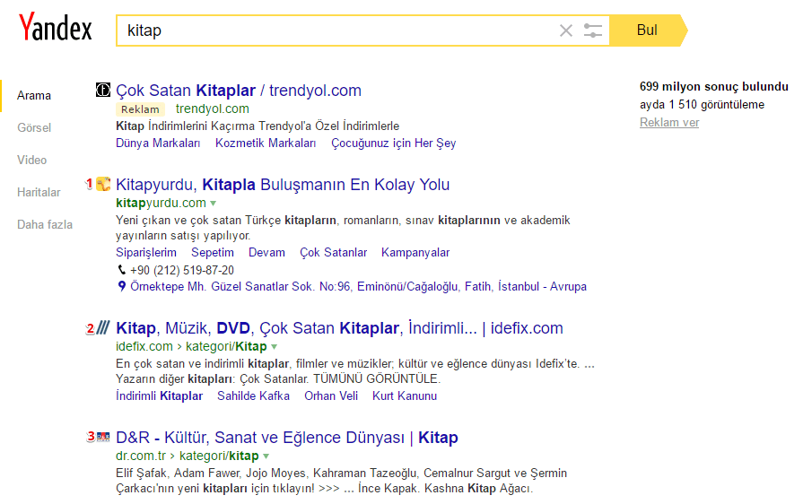Click the trendyol favicon beside the ad result
Viewport: 812px width, 504px height.
tap(103, 90)
